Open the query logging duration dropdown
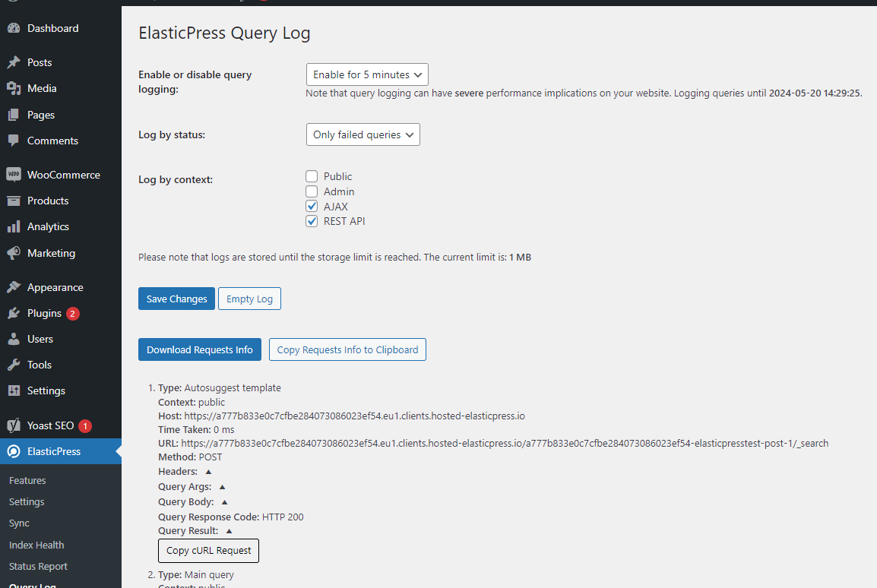The height and width of the screenshot is (588, 877). tap(366, 74)
